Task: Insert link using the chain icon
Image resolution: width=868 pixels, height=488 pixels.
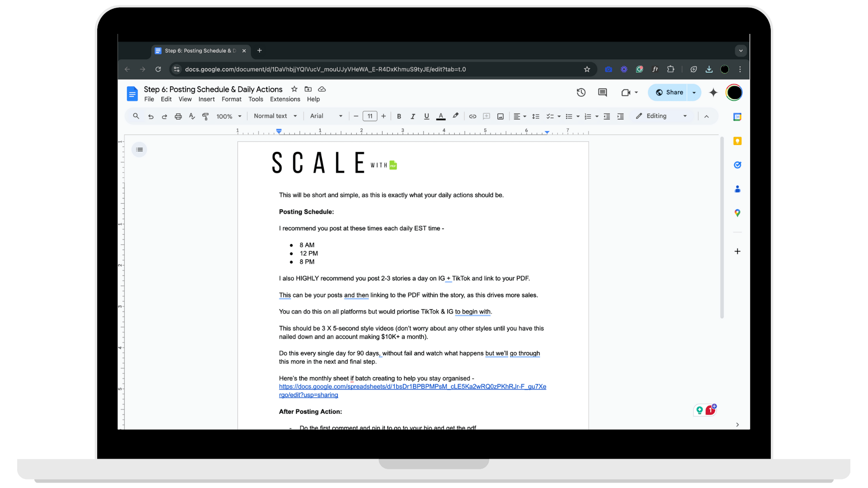Action: (472, 117)
